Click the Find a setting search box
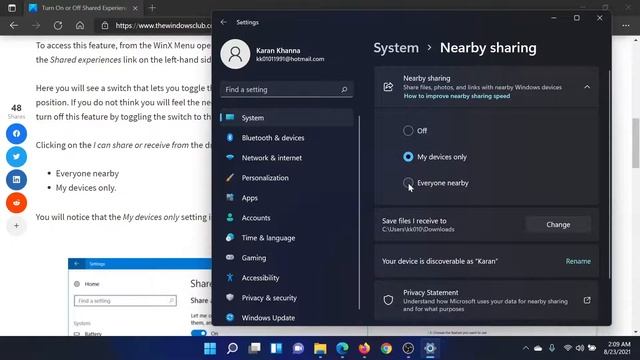 coord(287,89)
